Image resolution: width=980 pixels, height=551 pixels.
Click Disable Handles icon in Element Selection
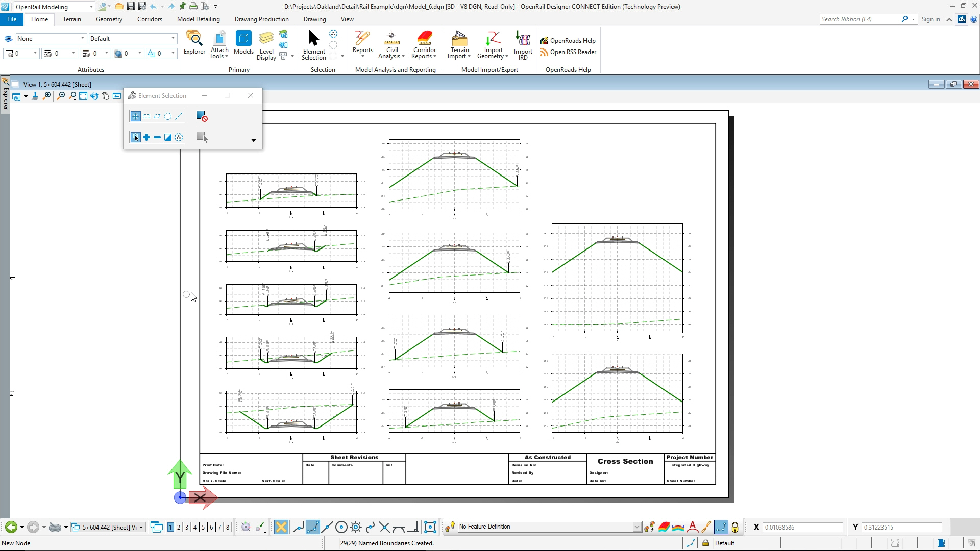(x=202, y=116)
